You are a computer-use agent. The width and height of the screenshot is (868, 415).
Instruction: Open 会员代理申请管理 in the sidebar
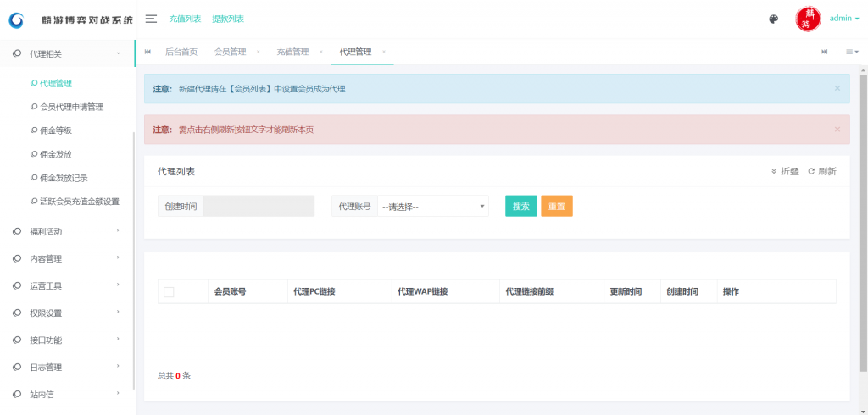pyautogui.click(x=72, y=107)
